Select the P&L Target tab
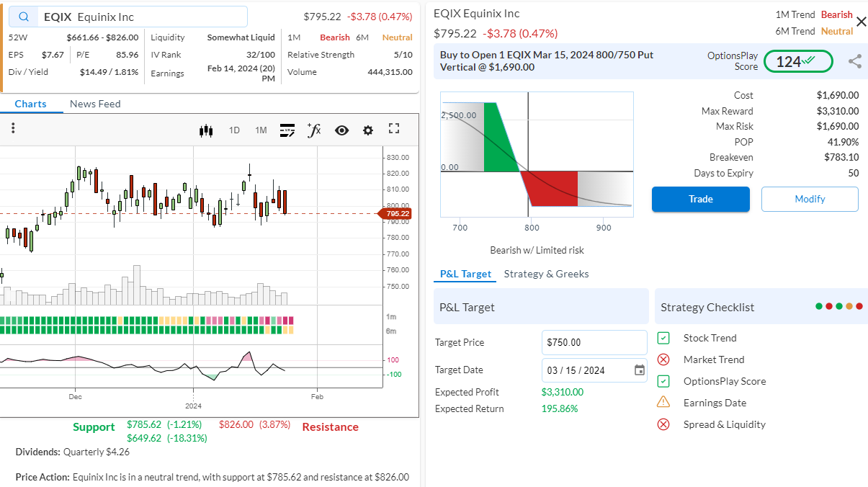868x487 pixels. (x=465, y=274)
